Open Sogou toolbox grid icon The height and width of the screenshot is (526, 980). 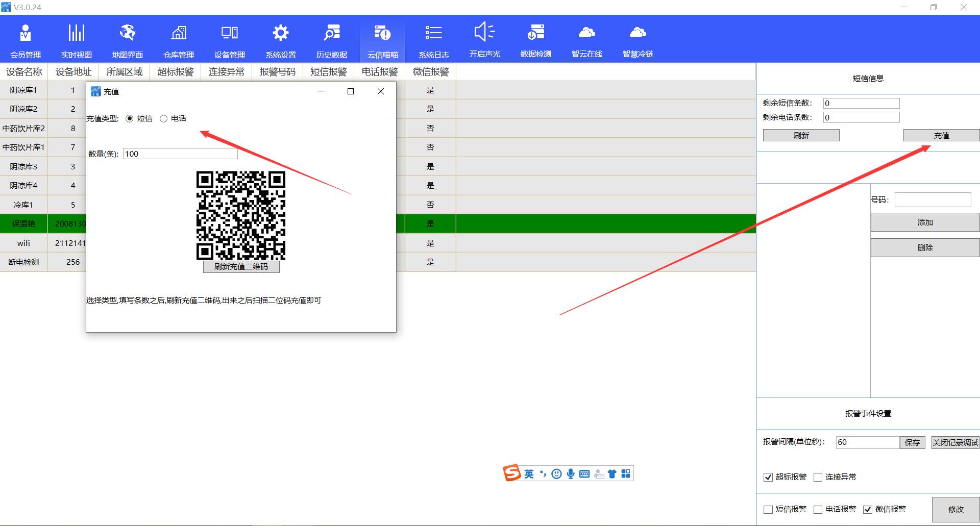coord(626,474)
